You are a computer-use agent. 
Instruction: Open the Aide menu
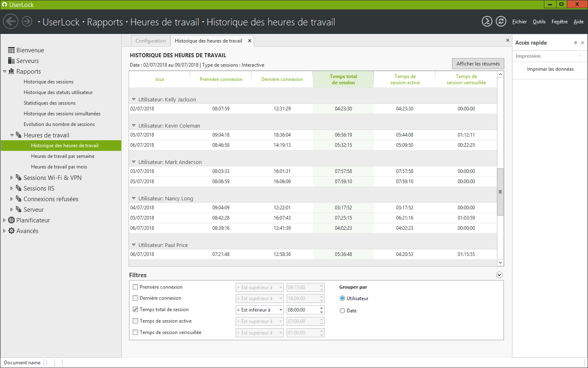[579, 22]
